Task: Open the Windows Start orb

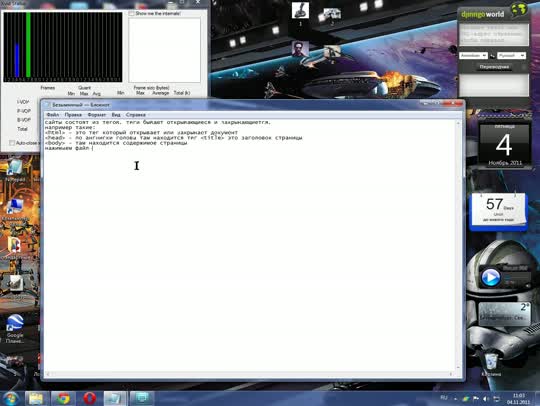Action: coord(11,399)
